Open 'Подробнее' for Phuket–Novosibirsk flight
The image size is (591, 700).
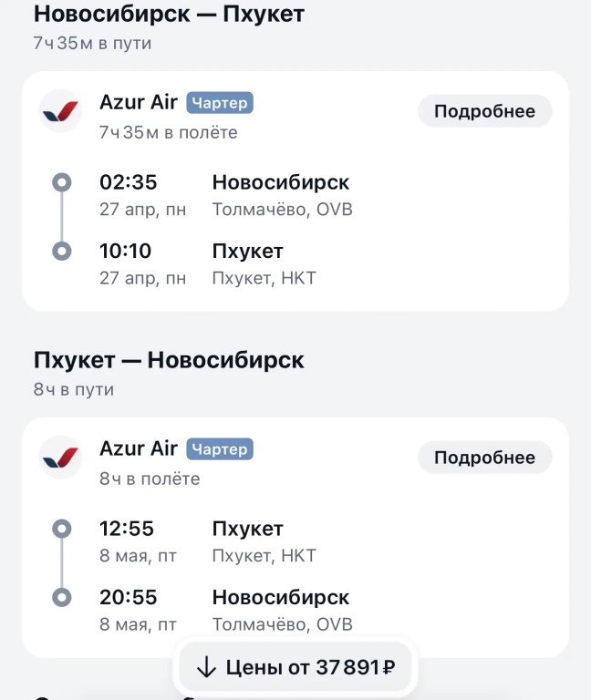484,458
